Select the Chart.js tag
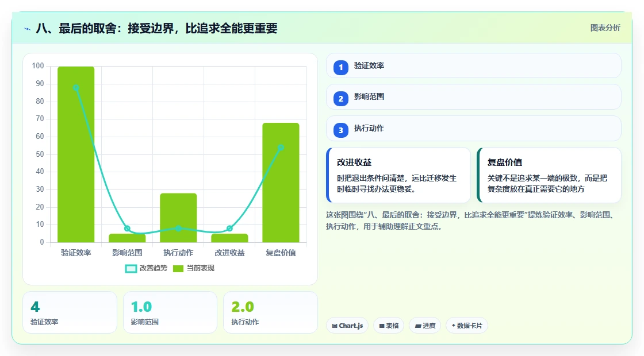This screenshot has width=644, height=356. pyautogui.click(x=347, y=326)
